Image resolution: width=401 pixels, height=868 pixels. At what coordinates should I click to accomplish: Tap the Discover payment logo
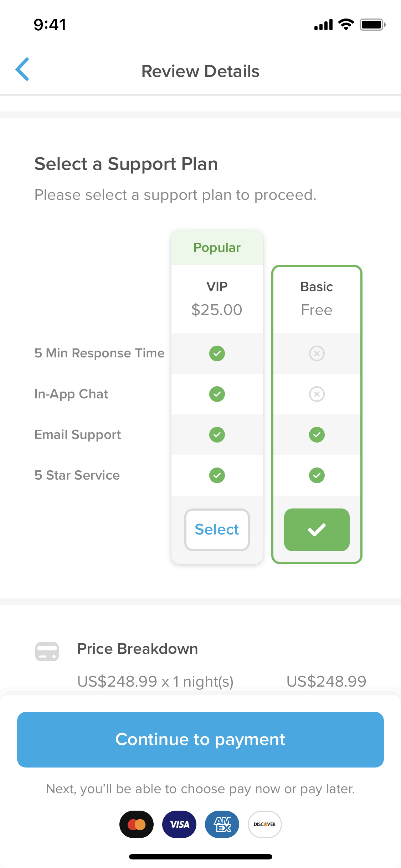click(x=265, y=824)
